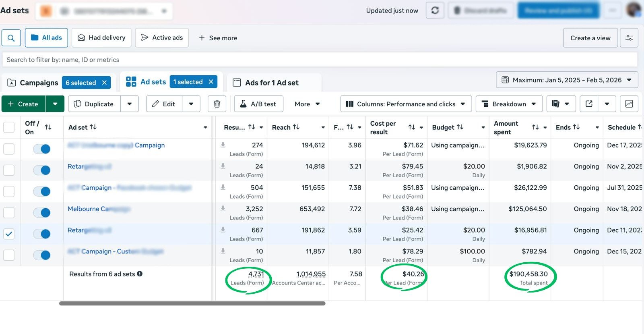Click info icon beside Results from 6 ad sets

(140, 274)
